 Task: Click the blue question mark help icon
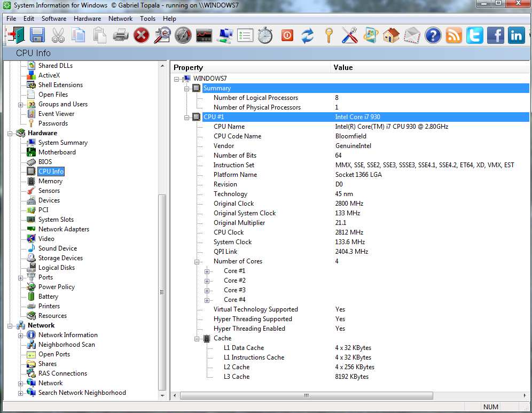(x=433, y=35)
